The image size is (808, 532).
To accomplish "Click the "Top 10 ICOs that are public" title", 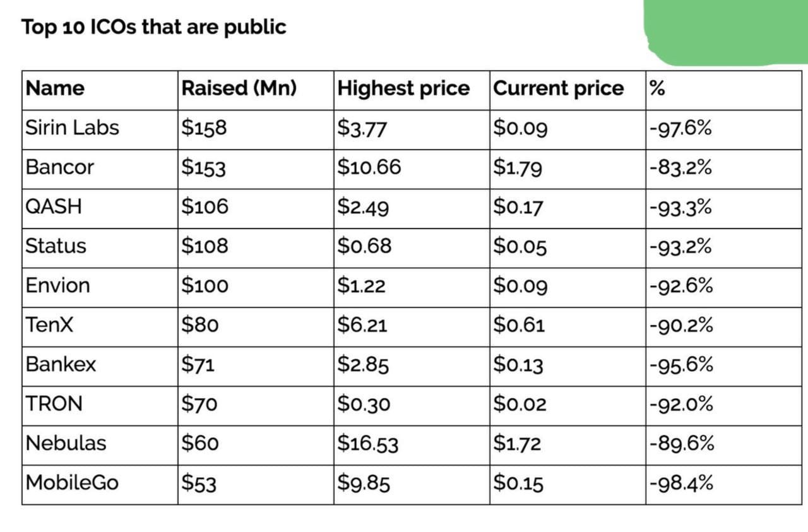I will (x=153, y=27).
